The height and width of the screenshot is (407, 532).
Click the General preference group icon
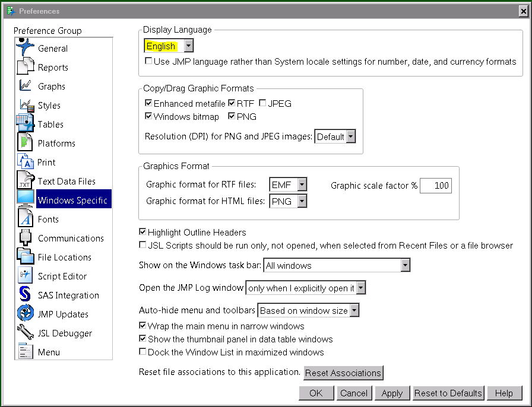click(25, 47)
